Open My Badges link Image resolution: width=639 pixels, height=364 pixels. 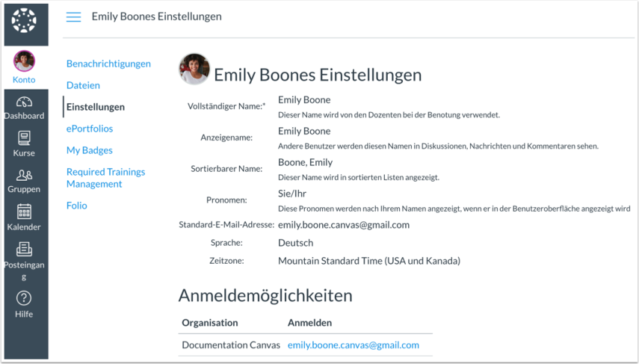click(x=89, y=150)
